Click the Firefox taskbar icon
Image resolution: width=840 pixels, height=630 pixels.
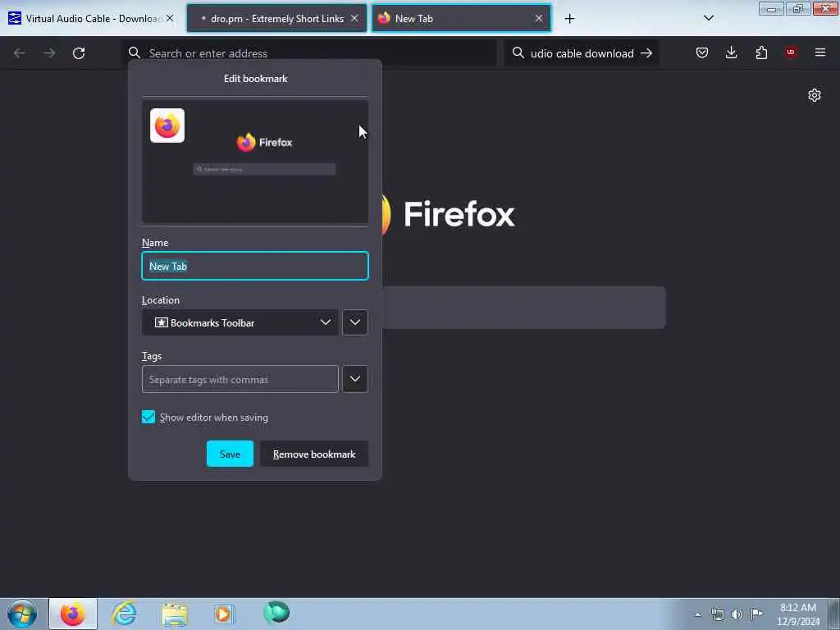pyautogui.click(x=73, y=614)
